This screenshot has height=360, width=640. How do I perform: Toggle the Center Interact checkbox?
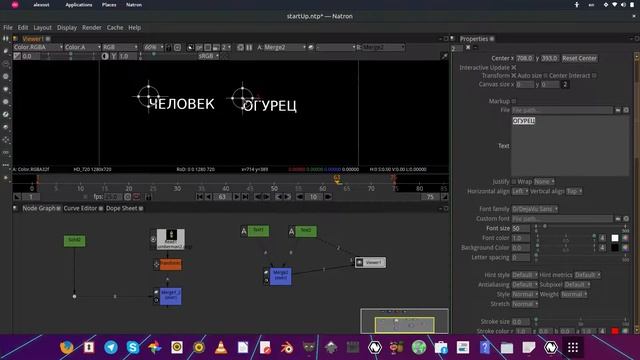point(594,76)
